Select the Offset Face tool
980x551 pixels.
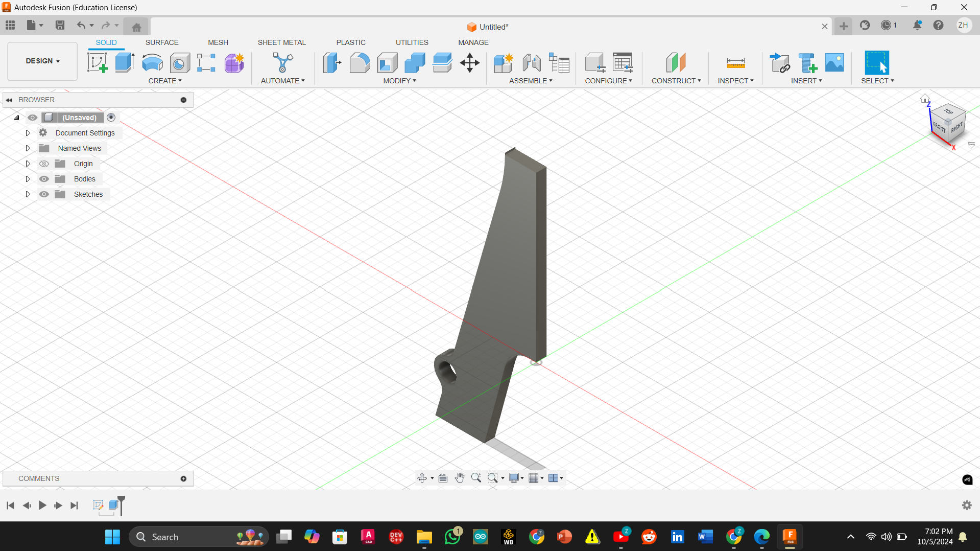coord(442,63)
